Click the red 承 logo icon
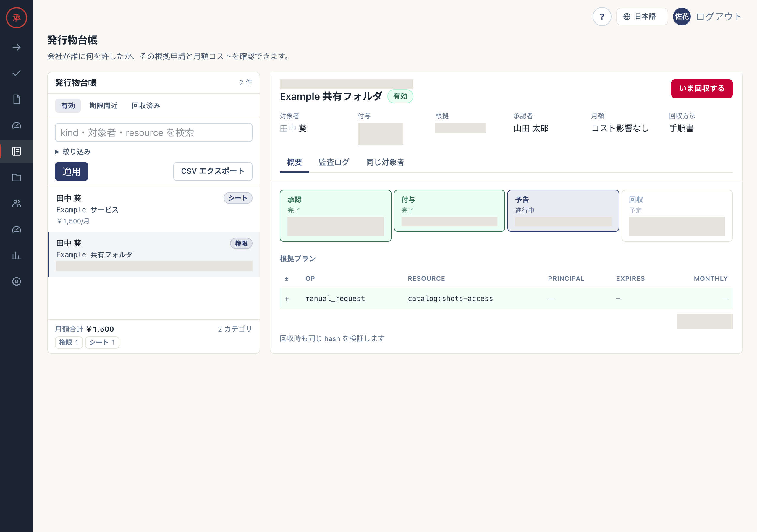The image size is (757, 532). pyautogui.click(x=17, y=18)
